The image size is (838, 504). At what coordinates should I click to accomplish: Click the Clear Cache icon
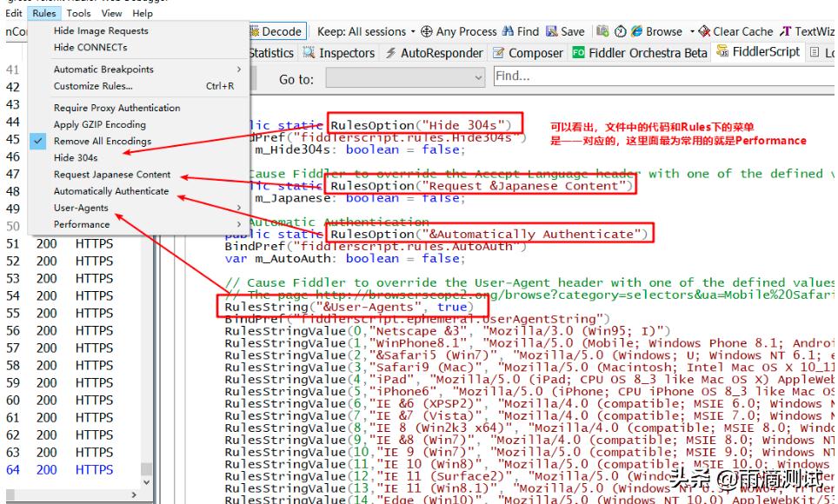click(704, 31)
